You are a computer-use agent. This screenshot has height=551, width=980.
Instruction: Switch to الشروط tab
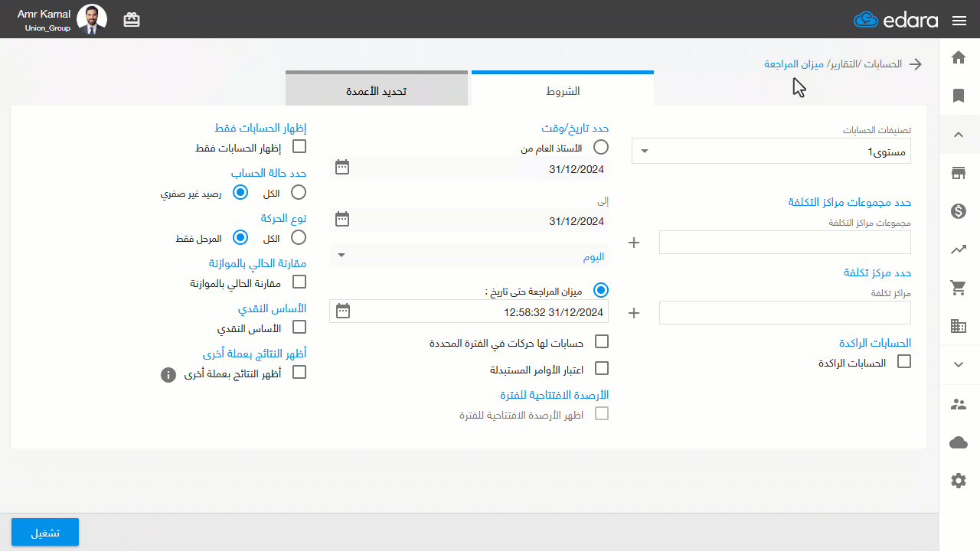pos(563,90)
